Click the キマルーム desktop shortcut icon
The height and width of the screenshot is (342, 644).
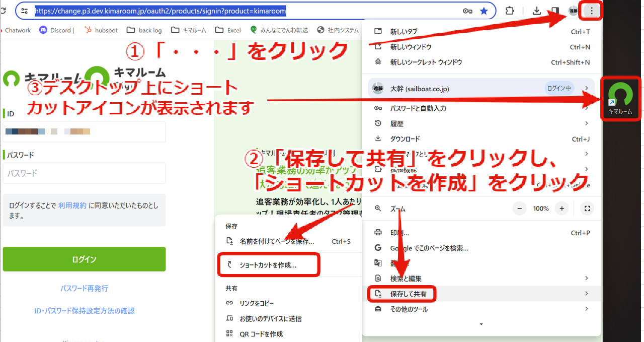[x=620, y=98]
